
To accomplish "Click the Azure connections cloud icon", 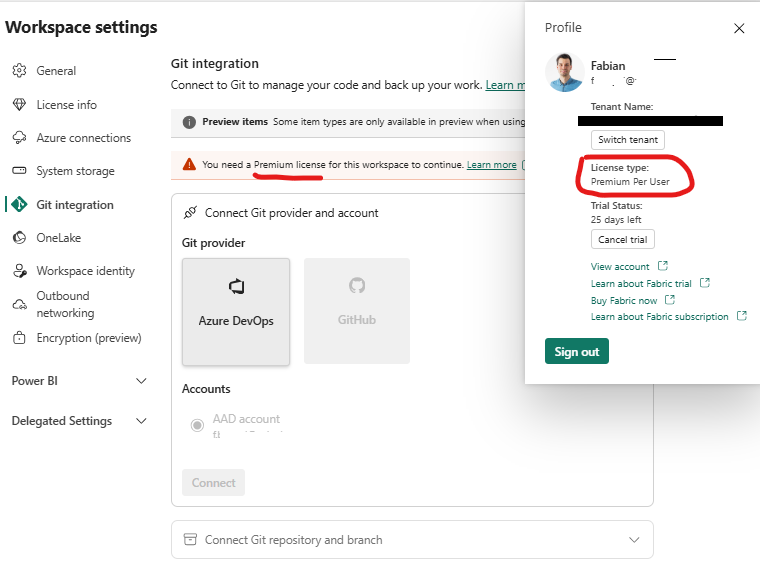I will point(19,138).
